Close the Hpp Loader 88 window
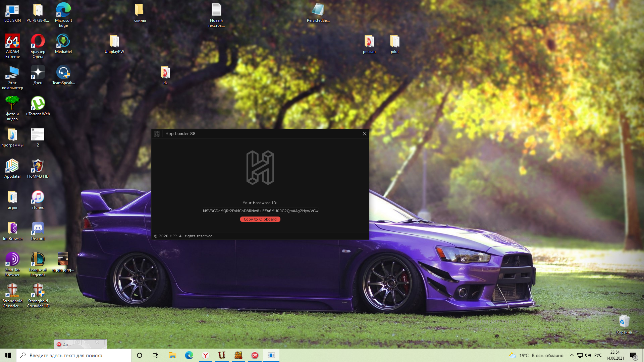Viewport: 644px width, 362px height. click(364, 134)
